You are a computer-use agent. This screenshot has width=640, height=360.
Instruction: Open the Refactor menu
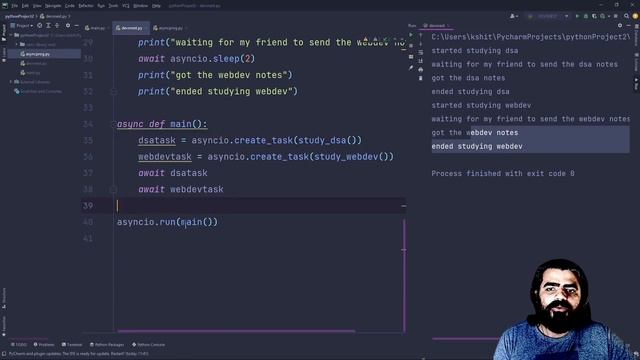pos(86,6)
